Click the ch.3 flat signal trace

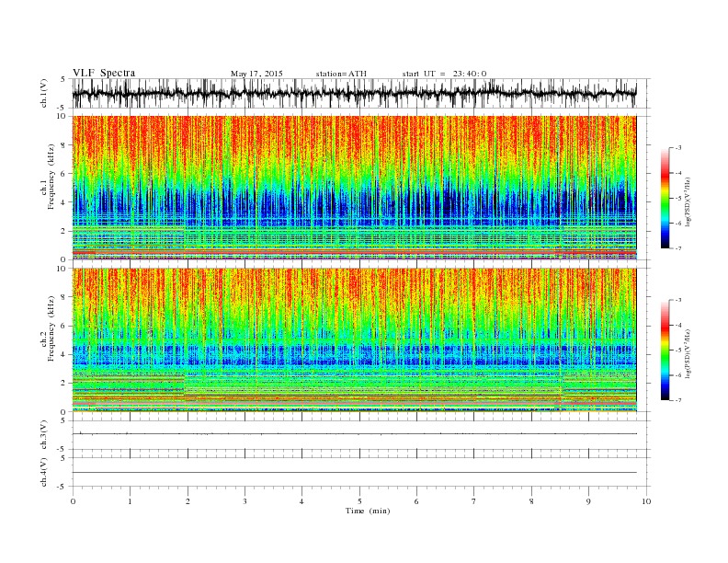click(x=354, y=434)
